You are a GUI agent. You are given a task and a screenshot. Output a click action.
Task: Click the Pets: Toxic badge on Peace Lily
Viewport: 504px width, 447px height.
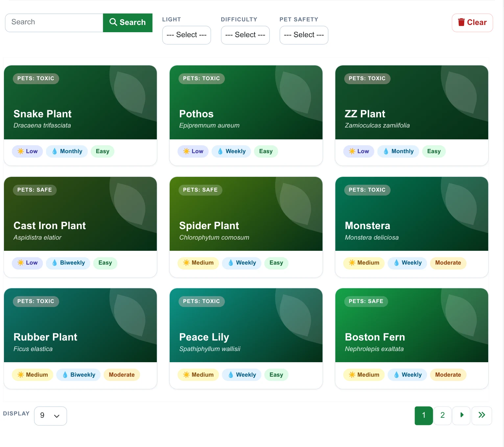pyautogui.click(x=202, y=301)
